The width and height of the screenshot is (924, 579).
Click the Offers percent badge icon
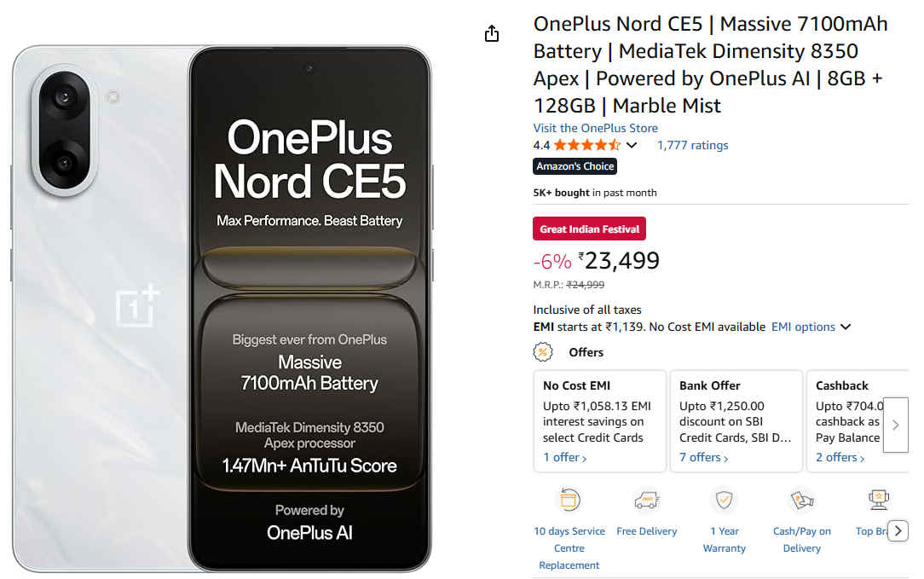(x=543, y=352)
